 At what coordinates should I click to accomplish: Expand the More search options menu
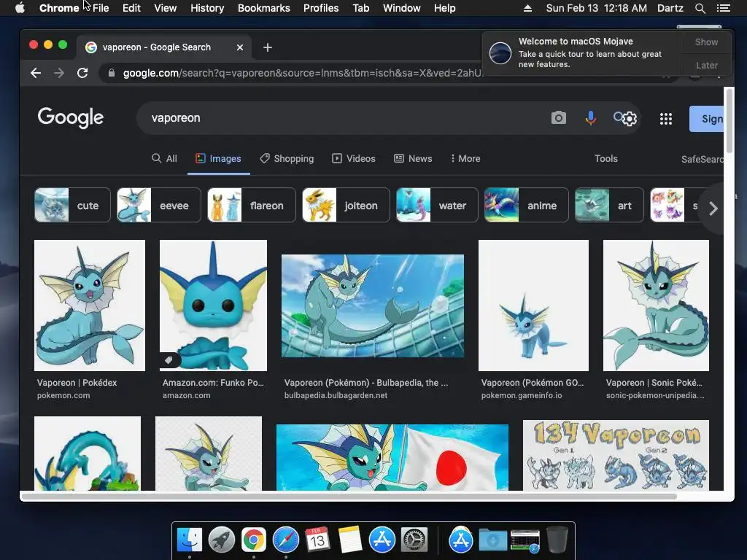(x=465, y=158)
